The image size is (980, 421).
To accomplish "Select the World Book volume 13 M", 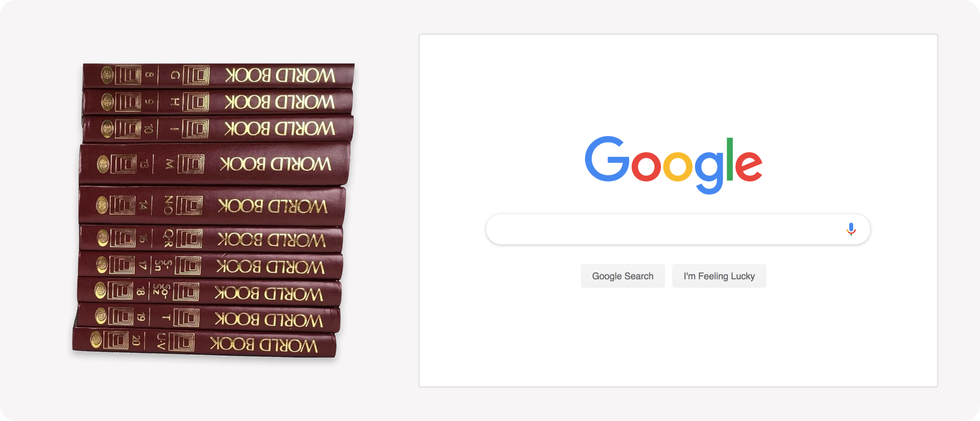I will (x=215, y=164).
